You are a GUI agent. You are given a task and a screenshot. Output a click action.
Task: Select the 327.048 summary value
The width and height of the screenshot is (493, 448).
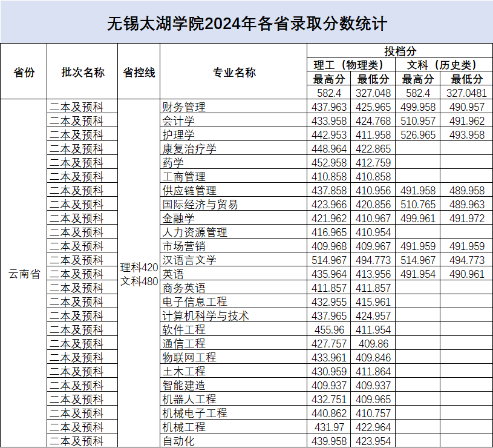pos(373,93)
